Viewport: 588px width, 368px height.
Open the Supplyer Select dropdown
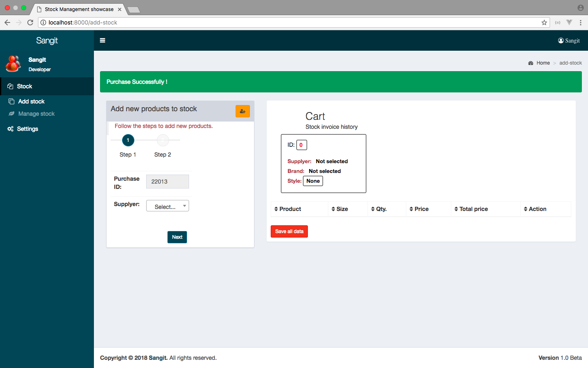[167, 206]
